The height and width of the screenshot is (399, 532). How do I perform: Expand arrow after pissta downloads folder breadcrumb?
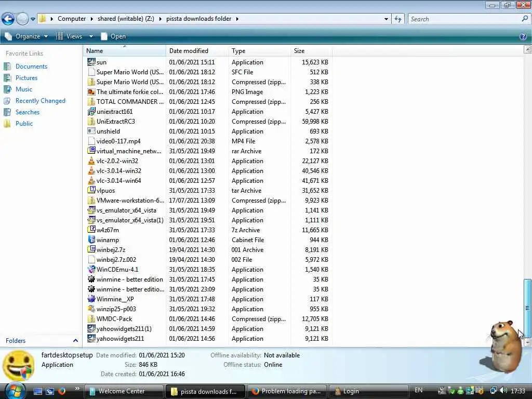(237, 19)
